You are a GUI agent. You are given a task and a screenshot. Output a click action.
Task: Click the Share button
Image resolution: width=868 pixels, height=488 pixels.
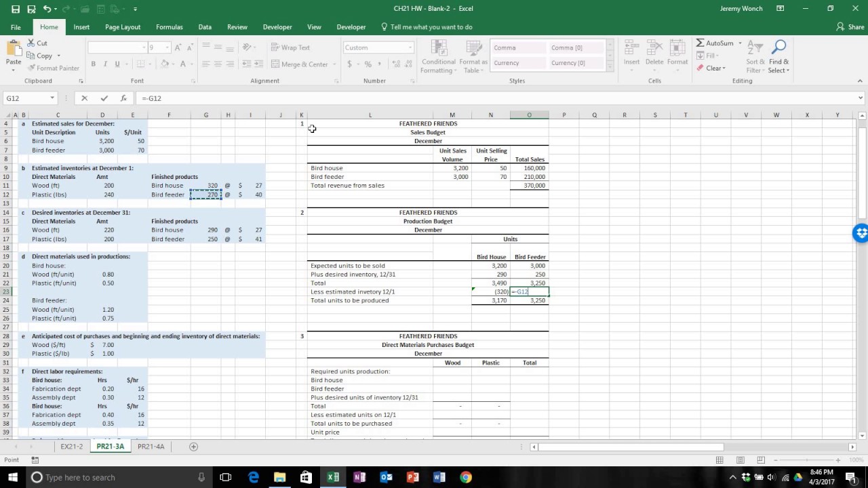coord(850,27)
